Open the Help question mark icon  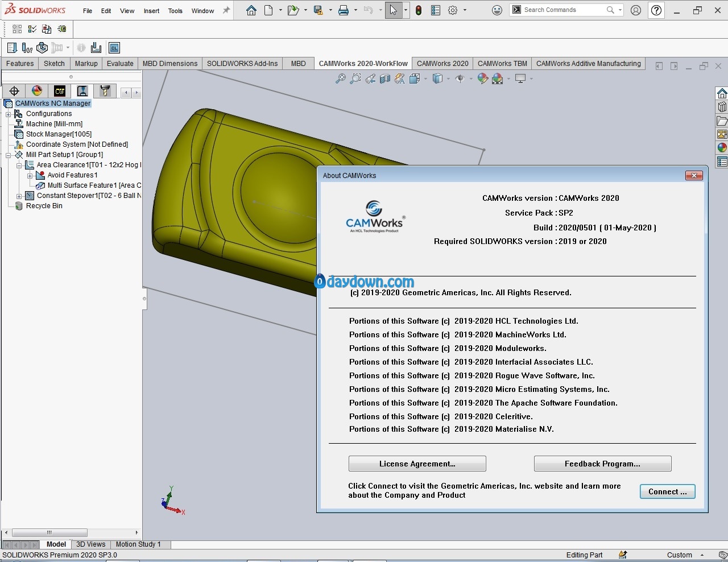[x=656, y=10]
